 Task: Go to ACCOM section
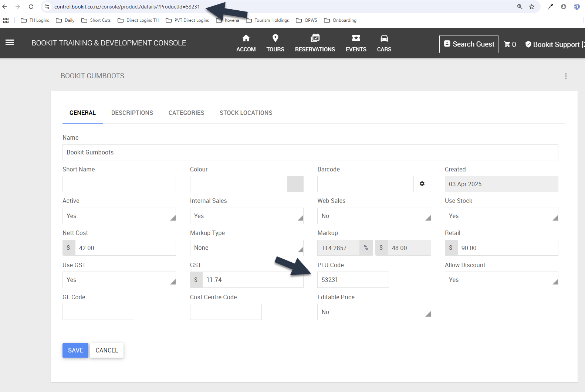click(246, 43)
